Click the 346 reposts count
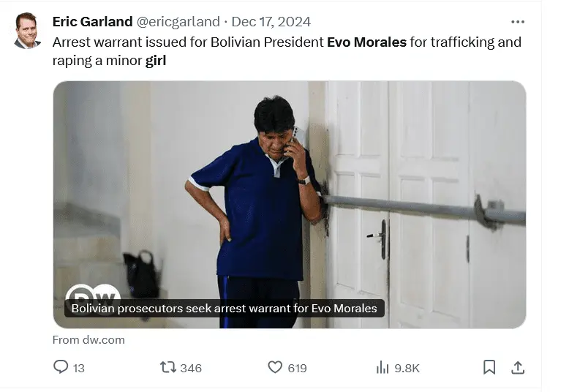Viewport: 569px width, 392px height. coord(190,368)
